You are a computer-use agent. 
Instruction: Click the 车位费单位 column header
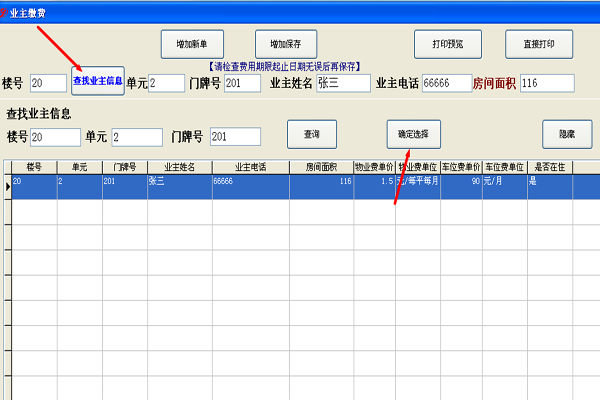[x=505, y=167]
